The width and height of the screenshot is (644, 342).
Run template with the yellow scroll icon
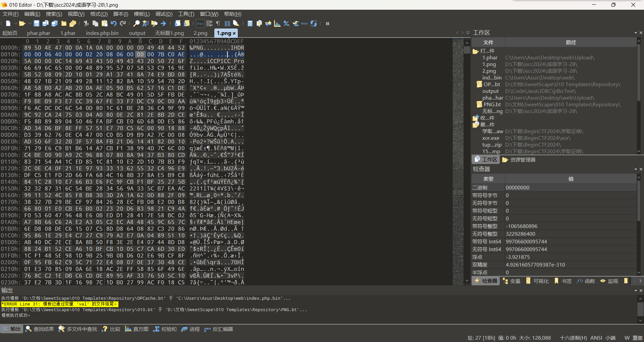(187, 23)
